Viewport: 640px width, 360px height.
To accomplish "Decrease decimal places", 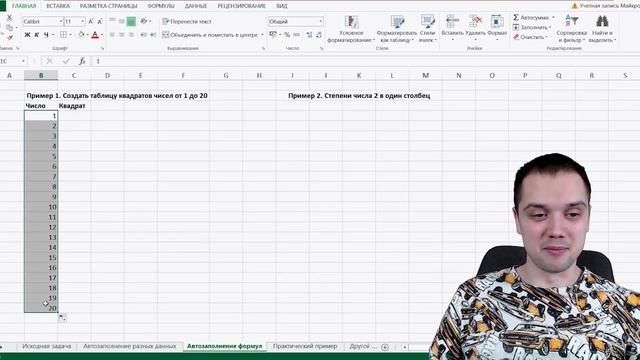I will (319, 35).
